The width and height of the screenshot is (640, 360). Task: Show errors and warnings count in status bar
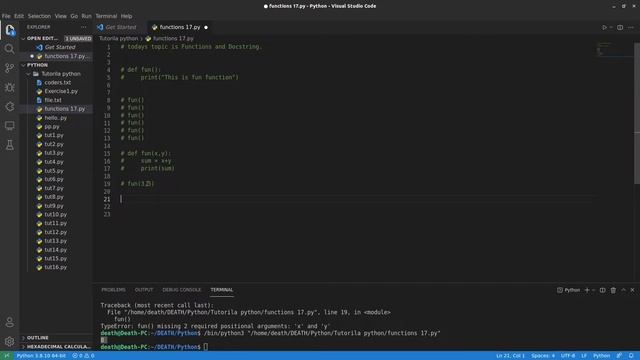[x=83, y=356]
